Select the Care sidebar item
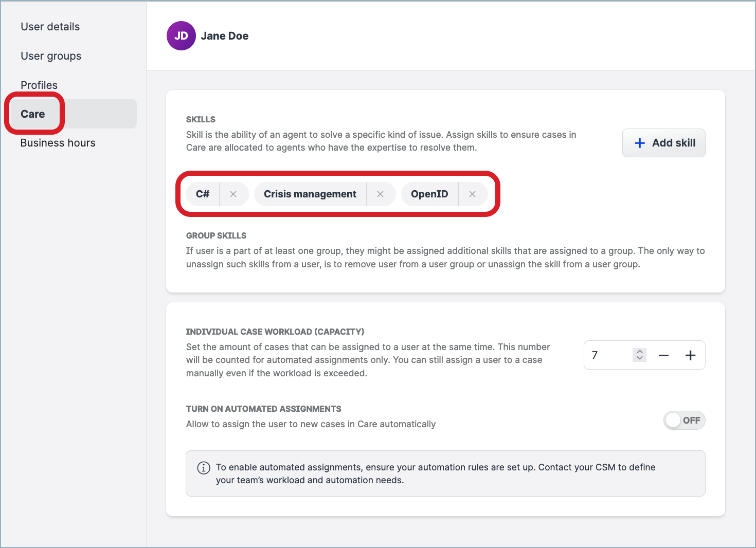Image resolution: width=756 pixels, height=548 pixels. pos(32,114)
